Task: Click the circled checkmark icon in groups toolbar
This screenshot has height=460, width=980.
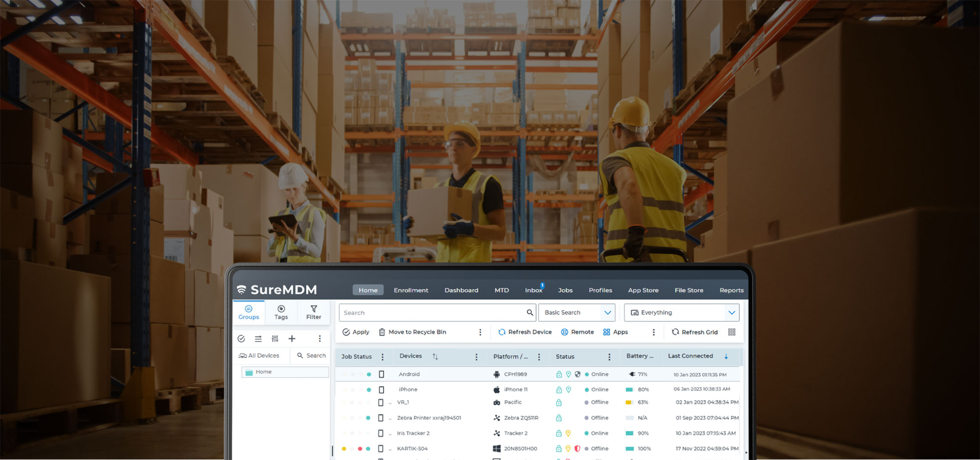Action: point(241,339)
